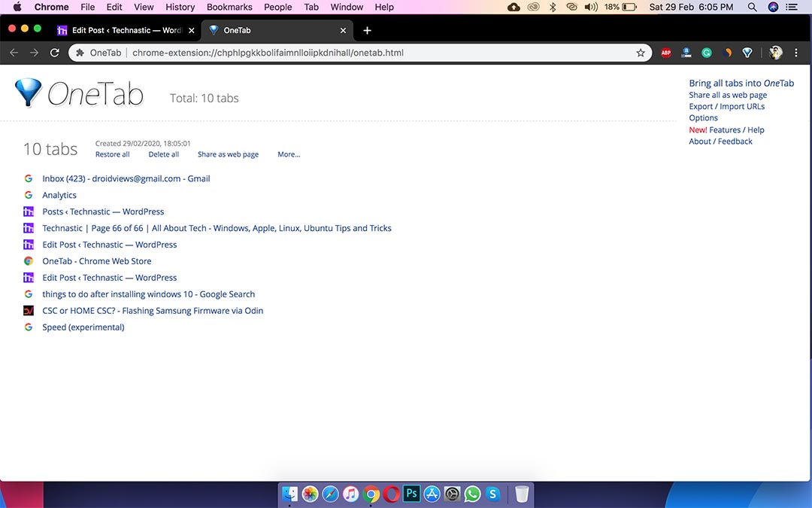
Task: Open the Window menu
Action: [x=347, y=8]
